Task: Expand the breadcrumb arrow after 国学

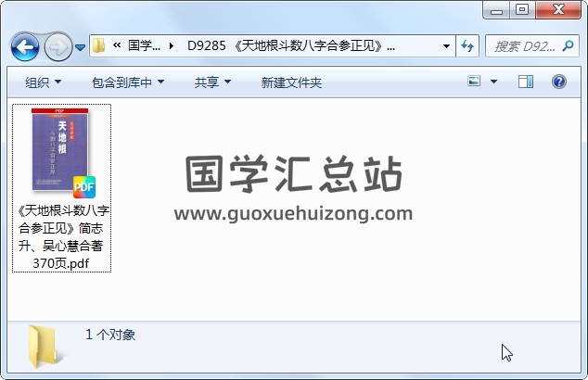Action: (172, 46)
